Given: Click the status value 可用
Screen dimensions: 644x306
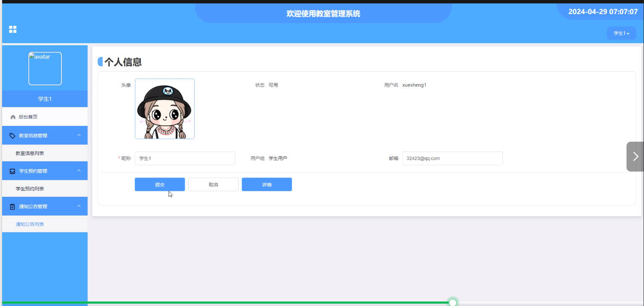Looking at the screenshot, I should tap(273, 85).
